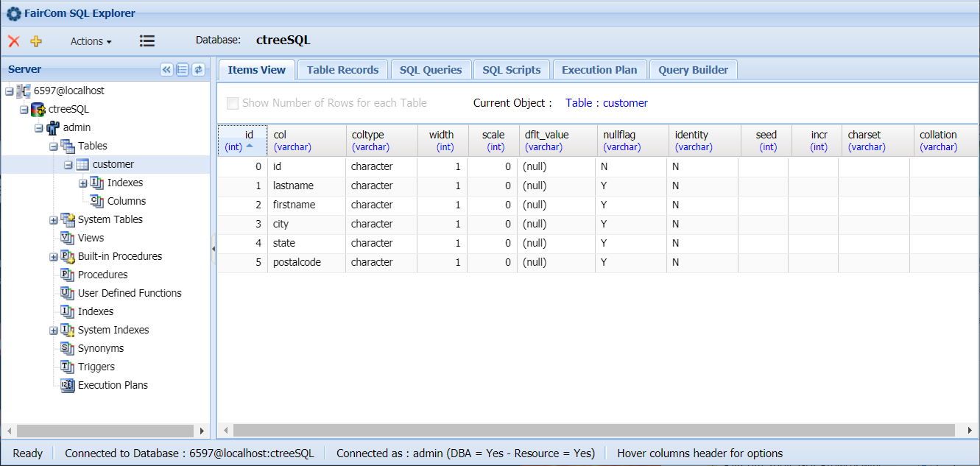Screen dimensions: 980x466
Task: Click the FairCom gear logo icon
Action: (x=13, y=13)
